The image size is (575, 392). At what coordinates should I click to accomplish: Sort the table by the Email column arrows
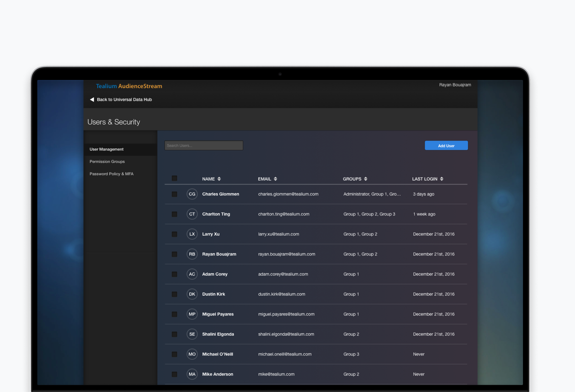pyautogui.click(x=275, y=179)
